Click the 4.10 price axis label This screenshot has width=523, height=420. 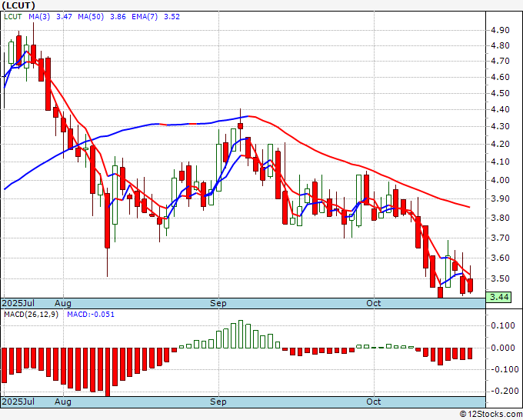coord(500,162)
